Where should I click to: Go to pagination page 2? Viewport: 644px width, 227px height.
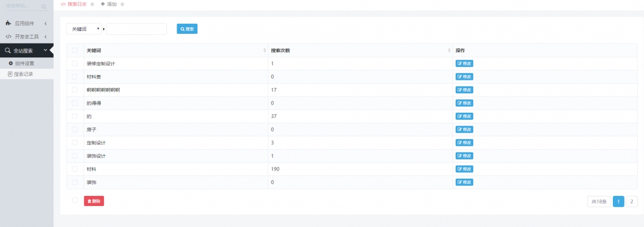click(x=632, y=202)
